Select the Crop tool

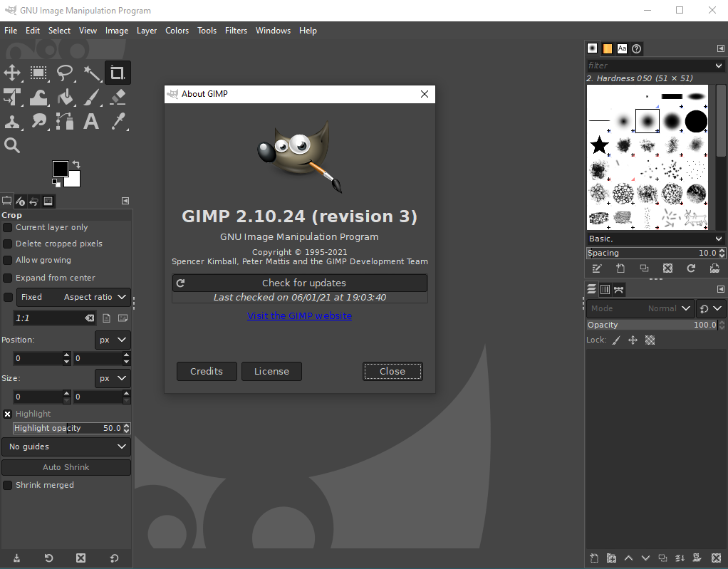(x=118, y=73)
